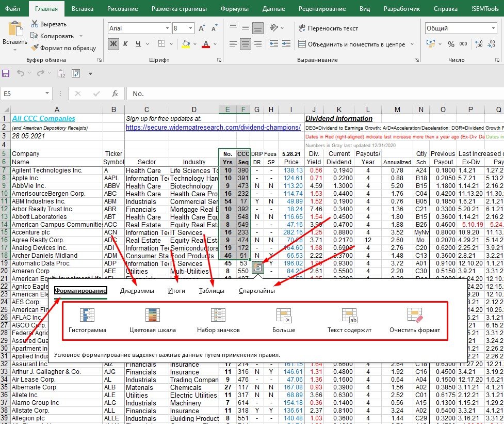Image resolution: width=504 pixels, height=424 pixels.
Task: Open the fill color dropdown arrow
Action: coord(195,44)
